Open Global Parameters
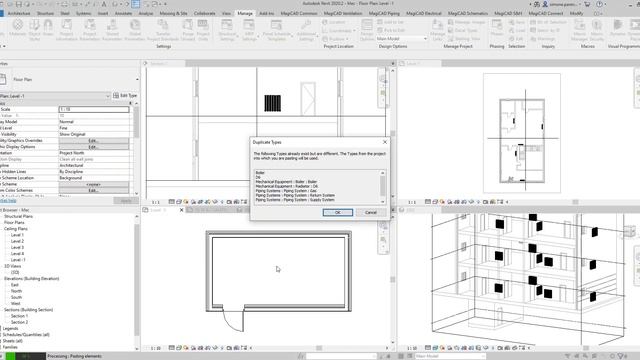Viewport: 640px width, 360px height. (x=135, y=29)
